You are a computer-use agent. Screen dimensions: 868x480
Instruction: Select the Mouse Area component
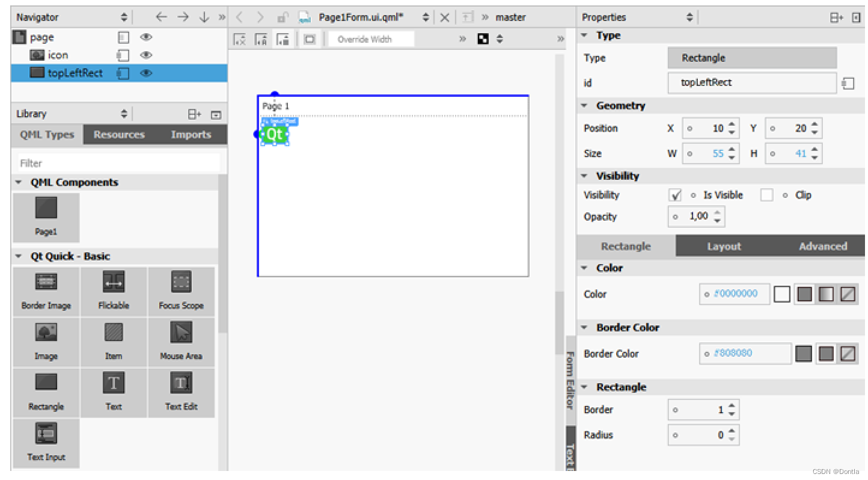[x=181, y=342]
